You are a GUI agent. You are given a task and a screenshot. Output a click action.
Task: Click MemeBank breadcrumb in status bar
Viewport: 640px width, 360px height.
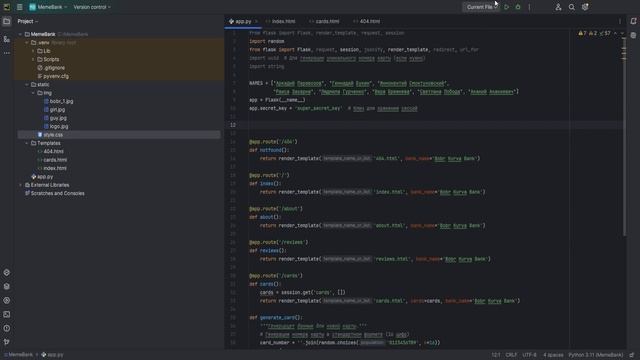(18, 355)
